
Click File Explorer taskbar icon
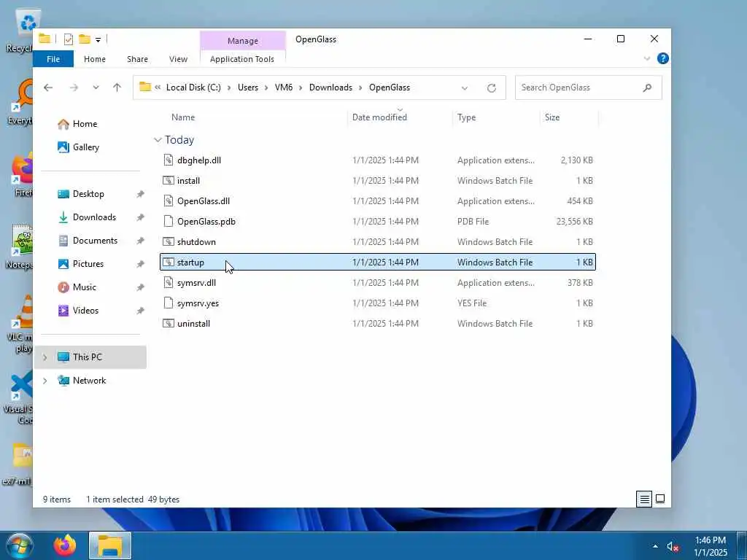(x=110, y=545)
